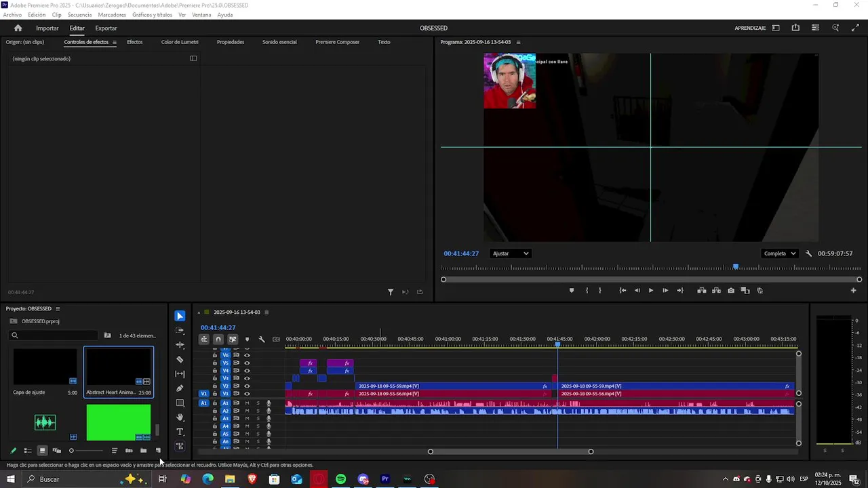Image resolution: width=868 pixels, height=488 pixels.
Task: Open the button editor plus icon
Action: point(854,290)
